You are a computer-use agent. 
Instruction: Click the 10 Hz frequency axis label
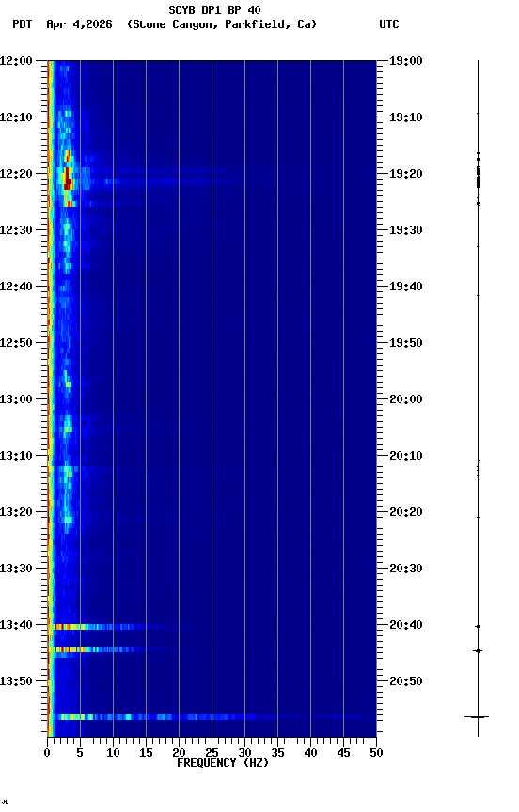coord(113,753)
